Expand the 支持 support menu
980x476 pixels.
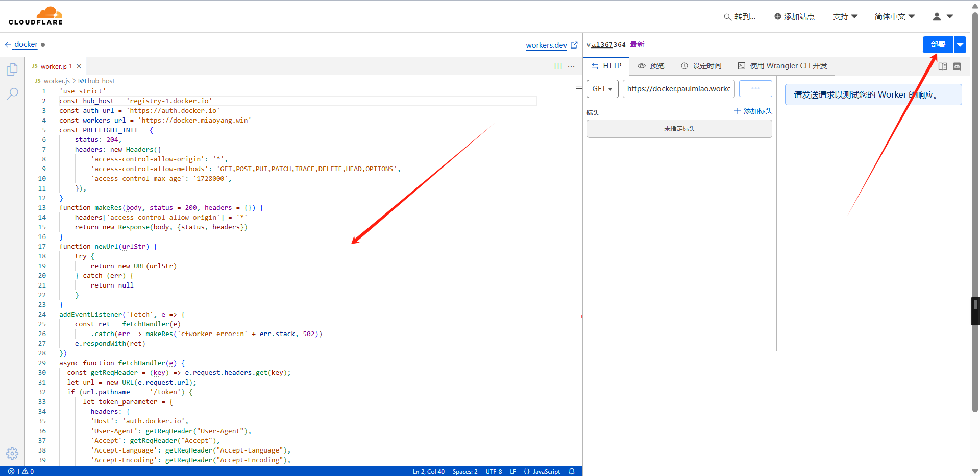[x=845, y=17]
